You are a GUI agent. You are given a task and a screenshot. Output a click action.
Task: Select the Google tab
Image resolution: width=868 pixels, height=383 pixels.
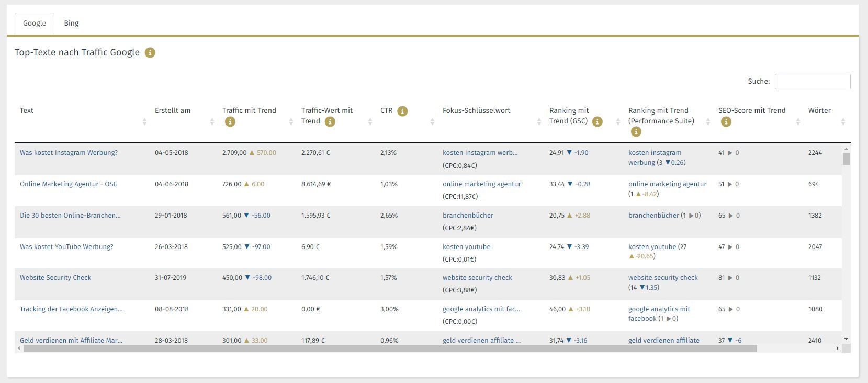coord(35,24)
